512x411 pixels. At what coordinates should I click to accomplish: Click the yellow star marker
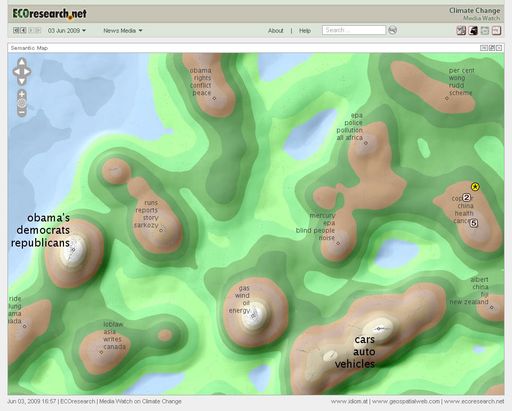click(475, 187)
